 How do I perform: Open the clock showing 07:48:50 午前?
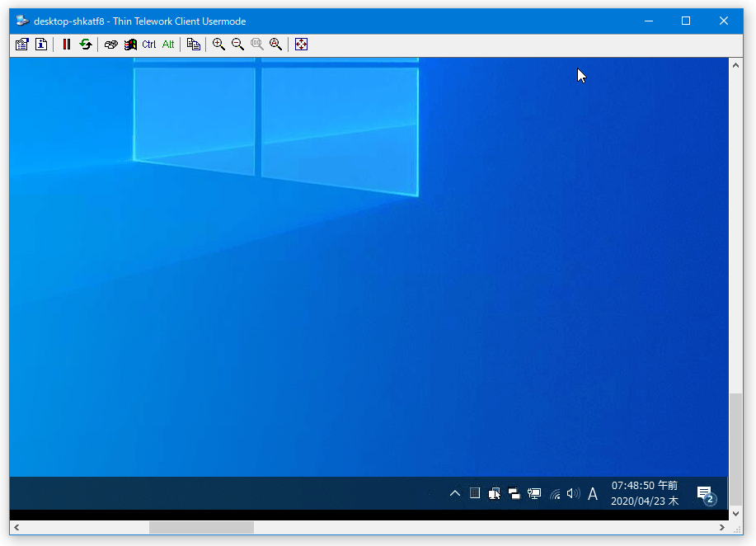645,493
